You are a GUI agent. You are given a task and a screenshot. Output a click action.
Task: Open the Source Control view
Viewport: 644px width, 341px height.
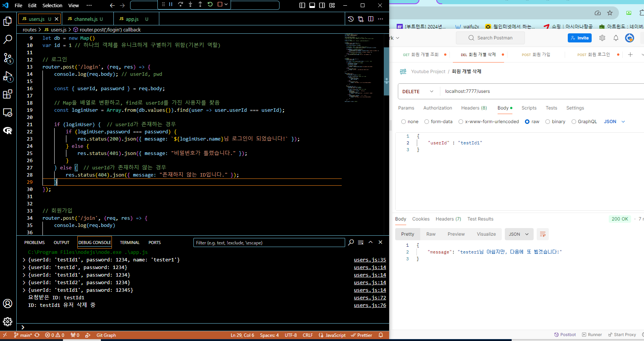(x=8, y=58)
